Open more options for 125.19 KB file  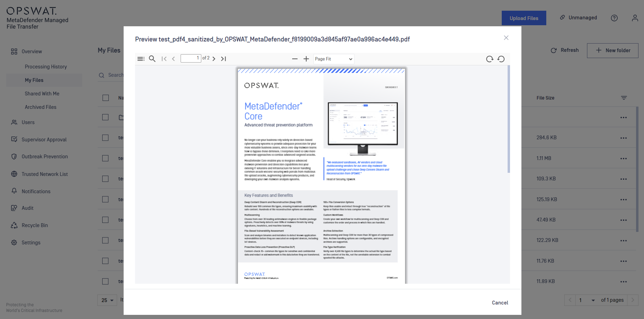tap(624, 200)
